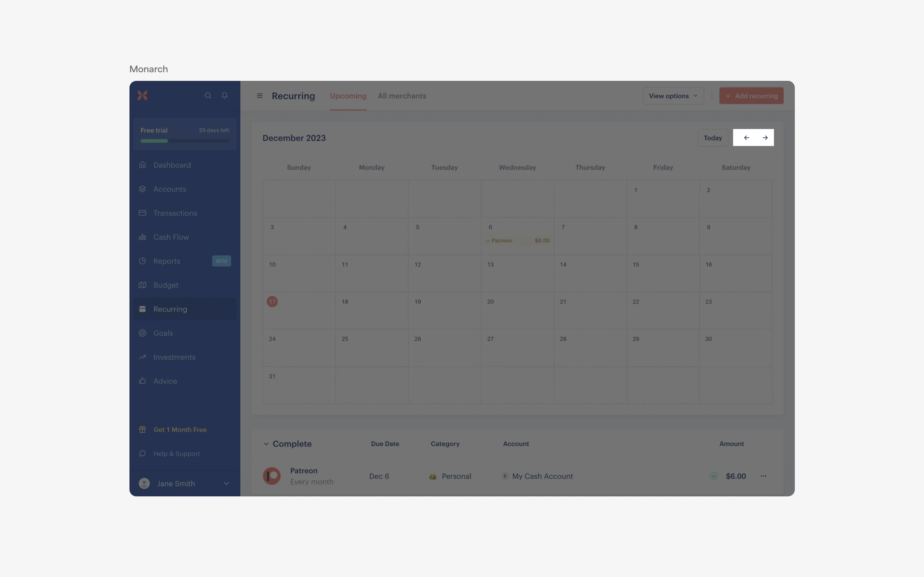This screenshot has width=924, height=577.
Task: Select the Budget map icon
Action: coord(142,285)
